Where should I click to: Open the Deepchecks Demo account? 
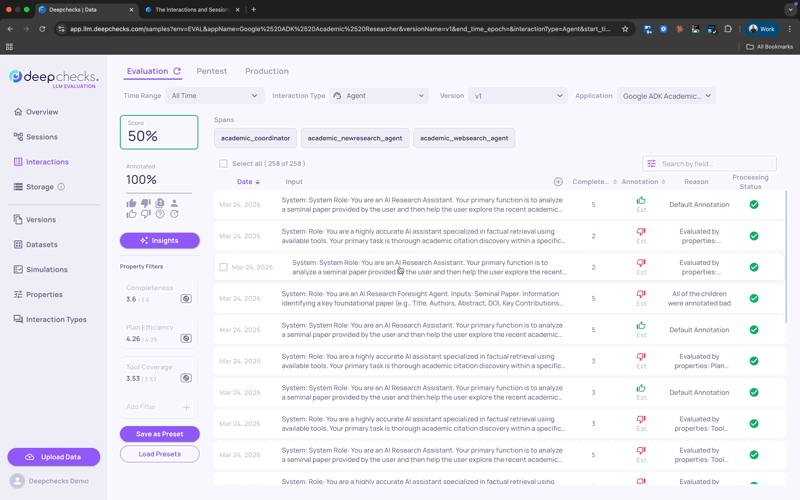click(49, 481)
